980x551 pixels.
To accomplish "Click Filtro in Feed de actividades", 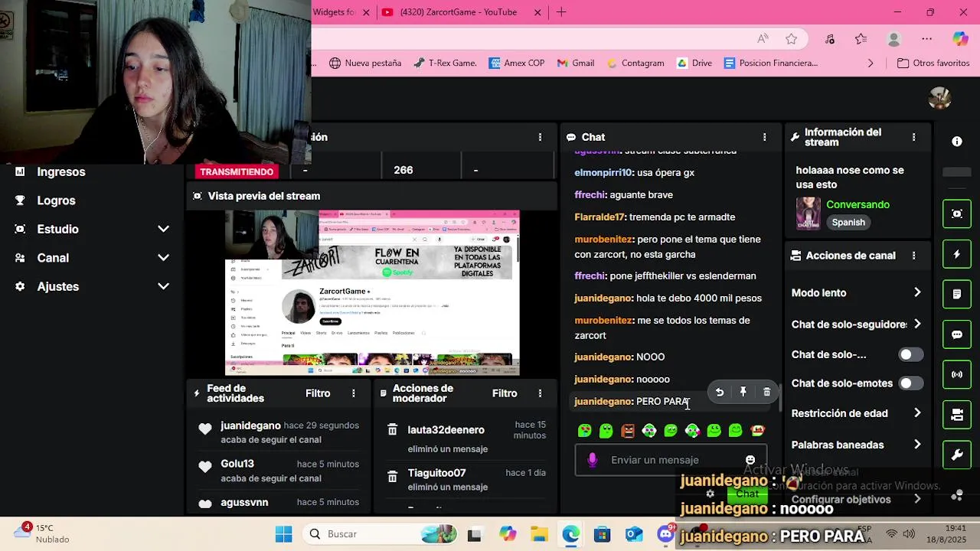I will coord(318,393).
